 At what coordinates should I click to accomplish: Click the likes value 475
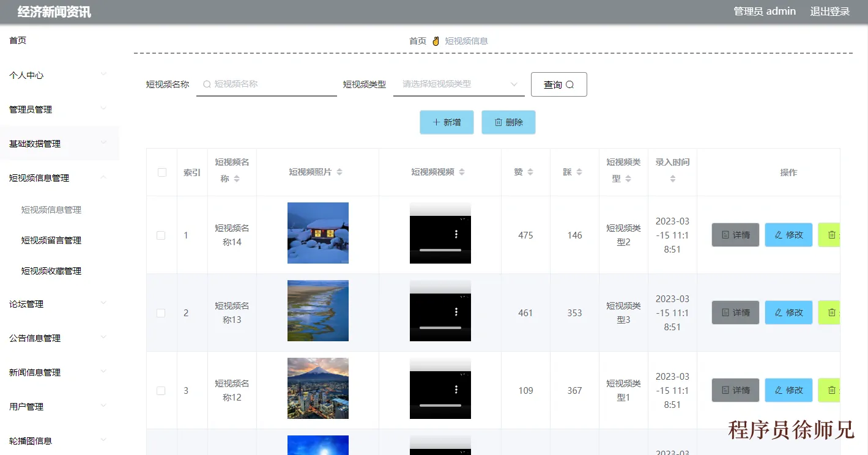(x=525, y=235)
